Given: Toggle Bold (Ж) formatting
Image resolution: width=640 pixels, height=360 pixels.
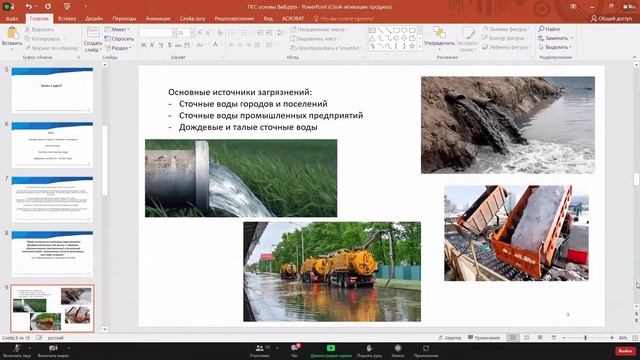Looking at the screenshot, I should click(144, 45).
